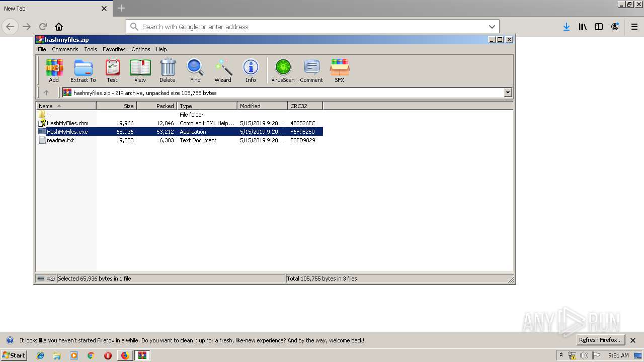Run the VirusScan bug icon

(283, 70)
